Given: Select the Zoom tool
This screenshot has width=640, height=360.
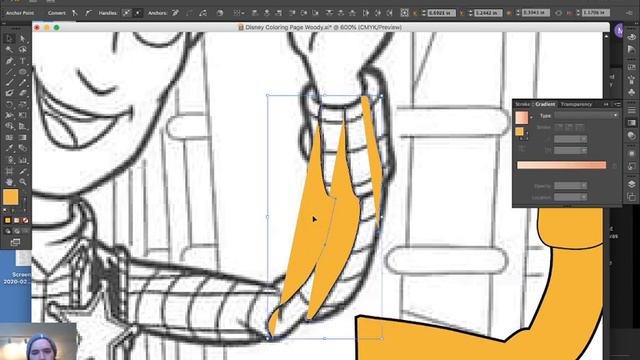Looking at the screenshot, I should [22, 182].
